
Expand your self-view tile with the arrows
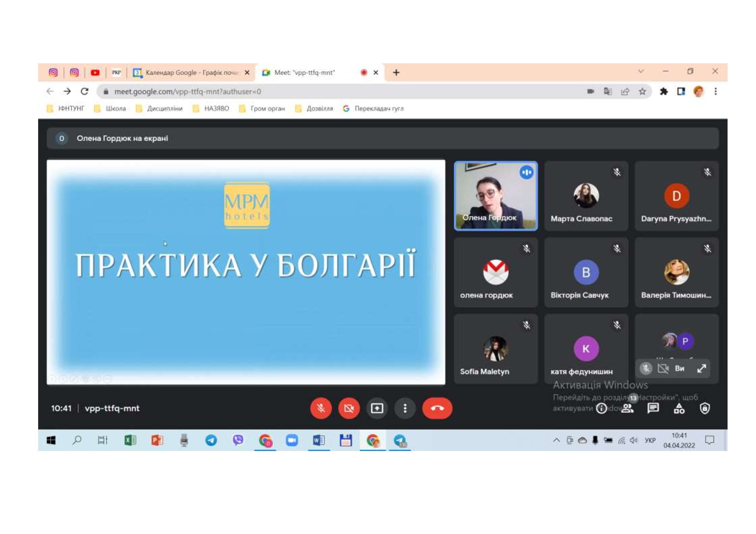pyautogui.click(x=702, y=369)
